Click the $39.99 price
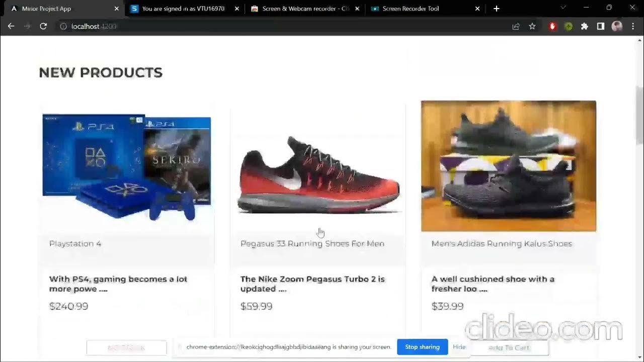This screenshot has width=644, height=362. click(x=447, y=306)
